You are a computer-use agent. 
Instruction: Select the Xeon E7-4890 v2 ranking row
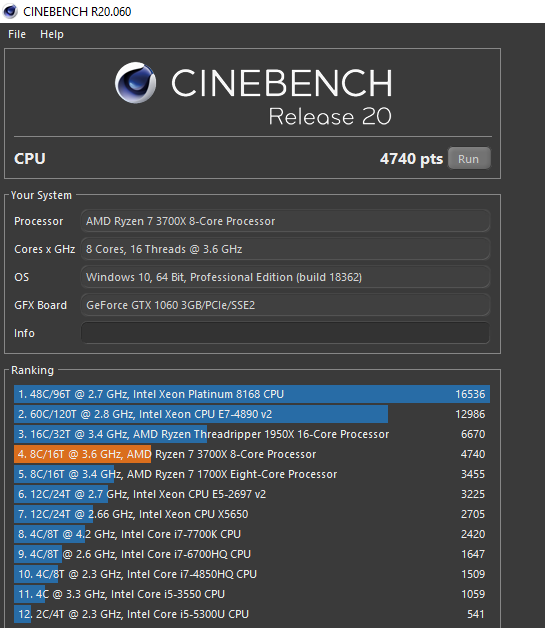pyautogui.click(x=252, y=414)
